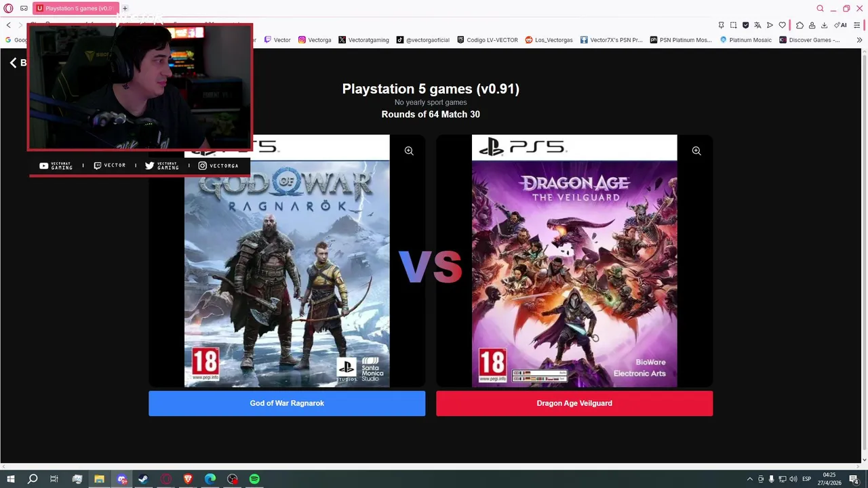Viewport: 868px width, 488px height.
Task: Expand the system tray hidden icons
Action: click(x=749, y=479)
